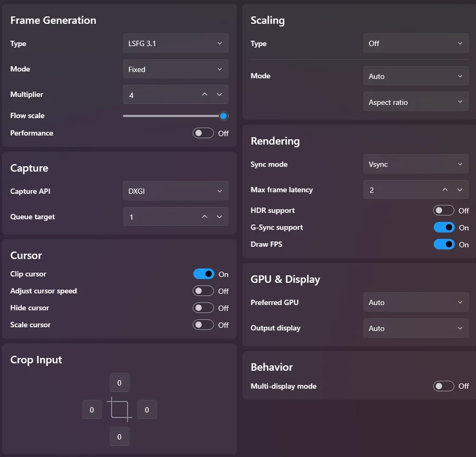
Task: Click the top crop input field
Action: click(119, 382)
